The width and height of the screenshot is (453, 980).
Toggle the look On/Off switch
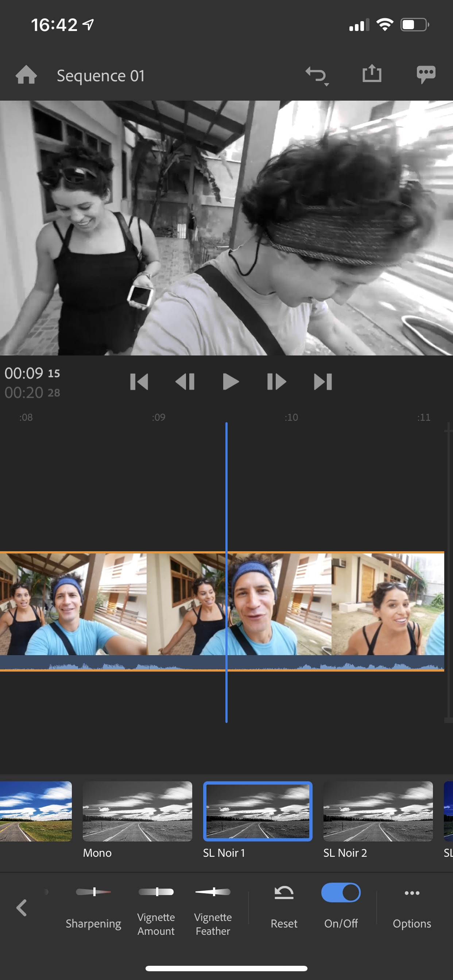click(x=341, y=892)
